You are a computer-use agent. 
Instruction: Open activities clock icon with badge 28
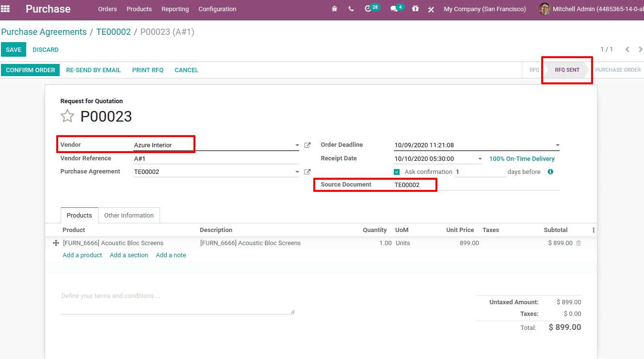click(371, 8)
